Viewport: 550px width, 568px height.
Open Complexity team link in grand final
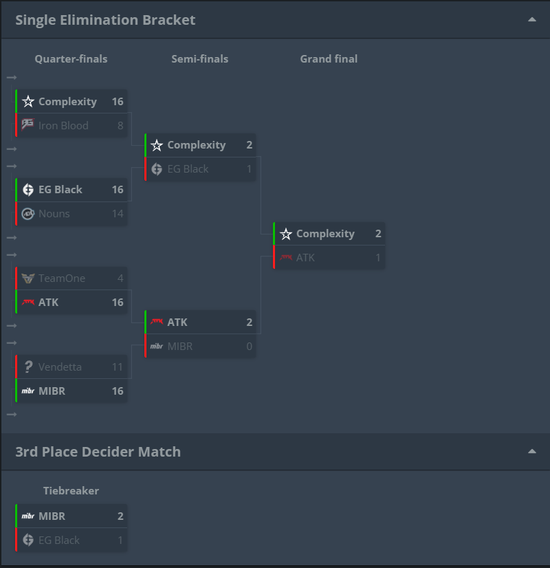point(325,234)
